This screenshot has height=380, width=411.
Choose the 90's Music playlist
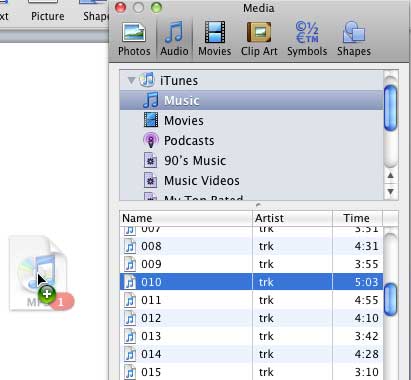click(x=251, y=160)
